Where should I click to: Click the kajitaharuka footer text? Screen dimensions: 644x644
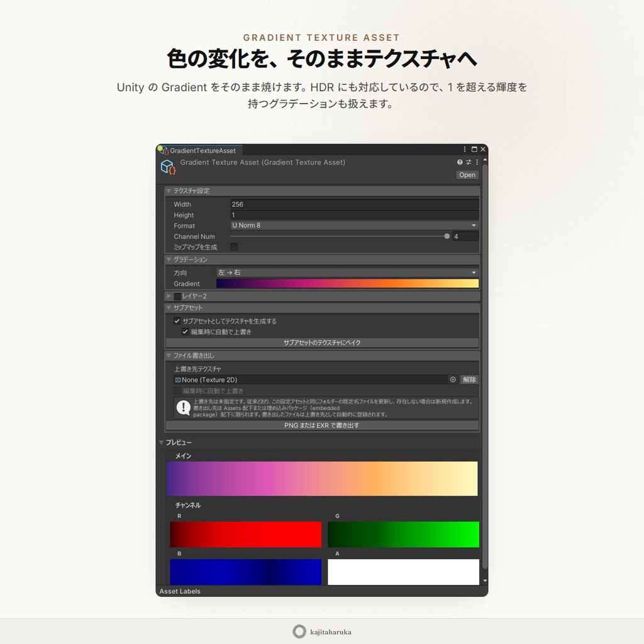[331, 632]
